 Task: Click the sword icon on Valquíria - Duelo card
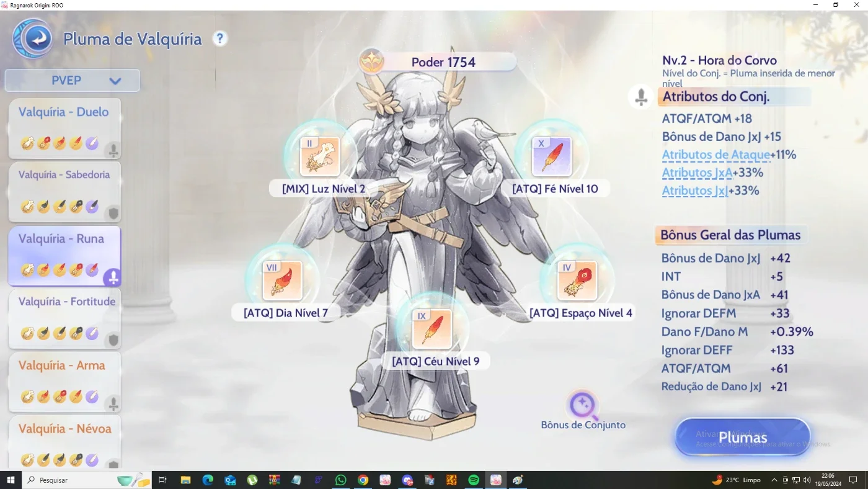[113, 150]
